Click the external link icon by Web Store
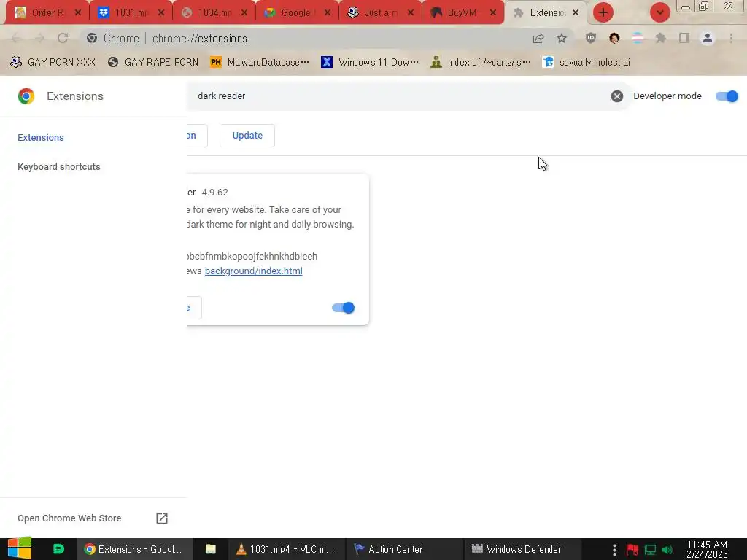This screenshot has width=747, height=560. [162, 518]
